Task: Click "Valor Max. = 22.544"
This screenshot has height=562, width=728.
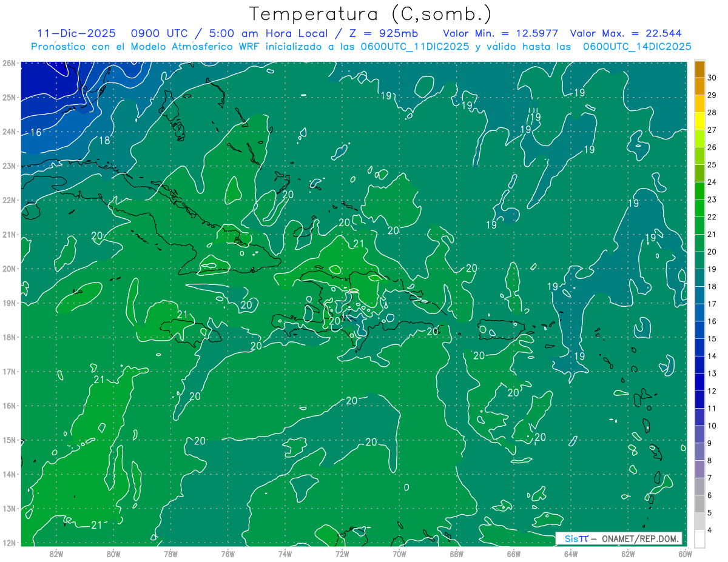Action: tap(626, 33)
